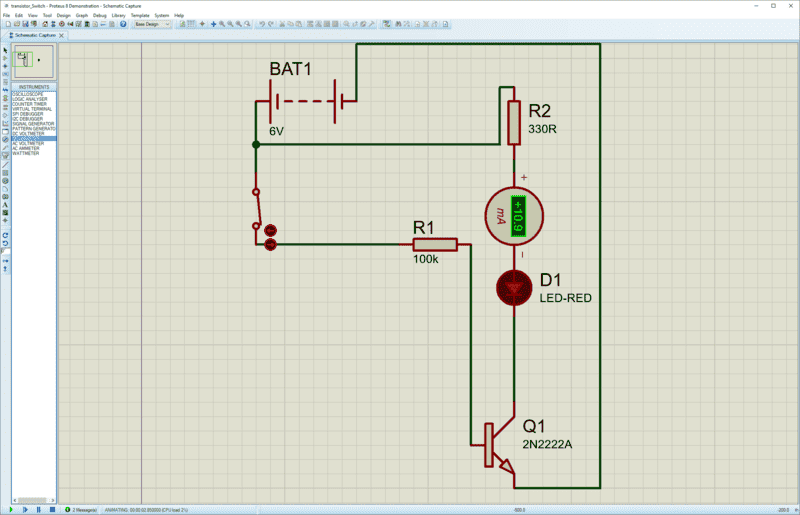Screen dimensions: 800x515
Task: Stop the simulation
Action: (x=52, y=510)
